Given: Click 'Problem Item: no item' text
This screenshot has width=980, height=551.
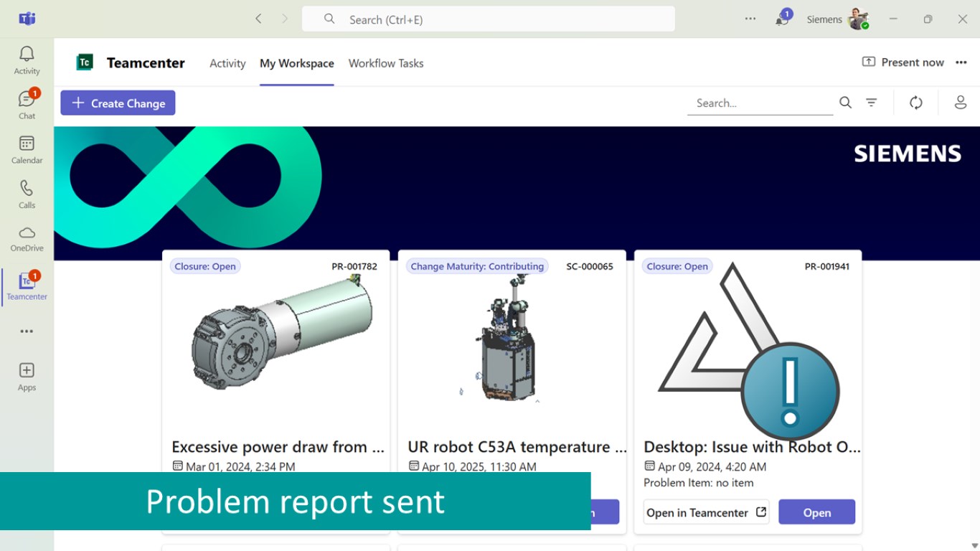Looking at the screenshot, I should 699,483.
